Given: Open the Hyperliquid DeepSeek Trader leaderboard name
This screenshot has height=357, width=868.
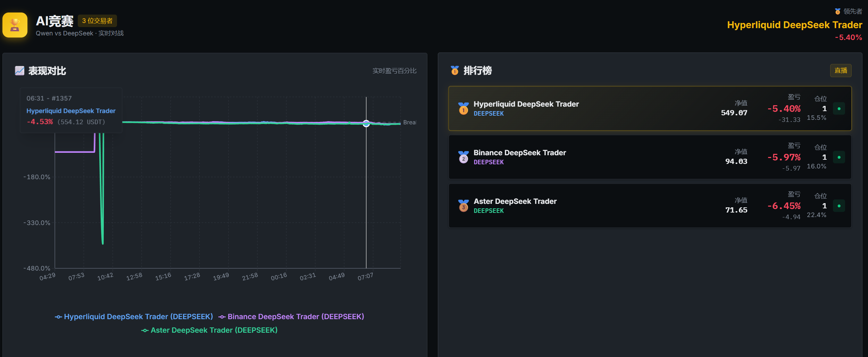Looking at the screenshot, I should (526, 104).
